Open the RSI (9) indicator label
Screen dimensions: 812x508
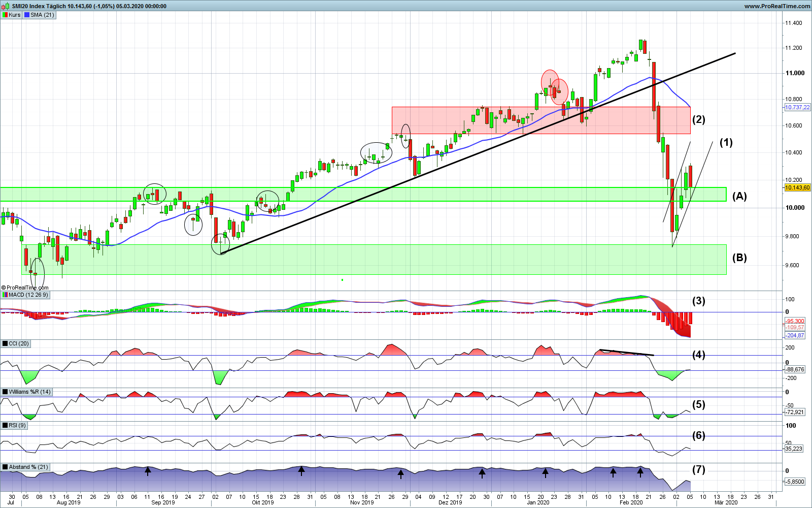pos(14,425)
